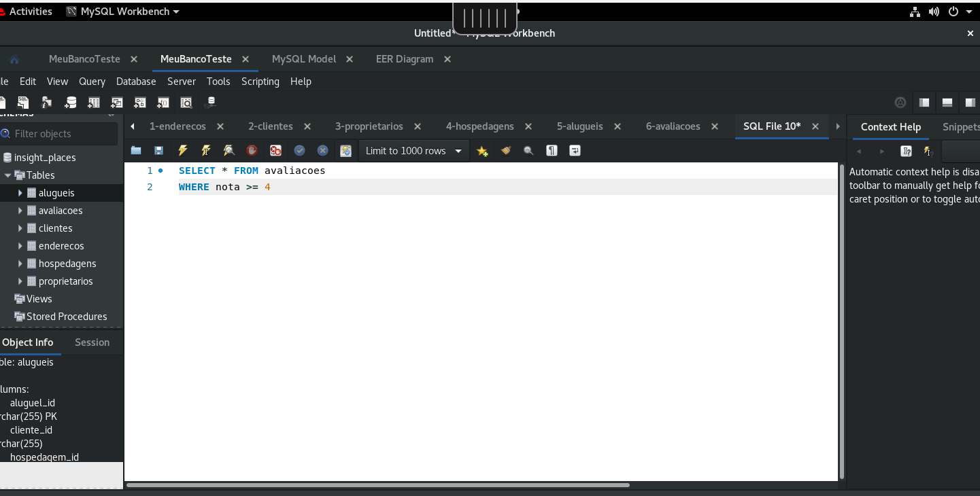Create a new function icon
Viewport: 980px width, 496px height.
point(163,103)
